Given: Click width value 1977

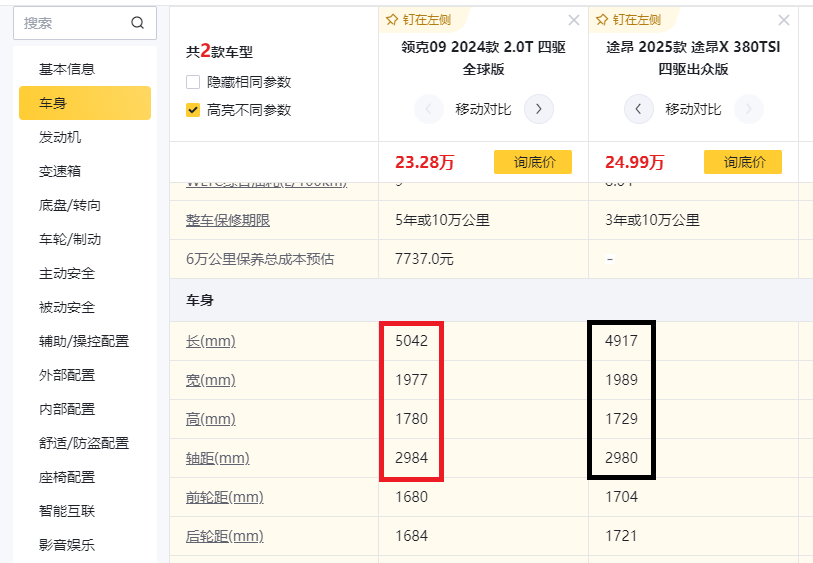Looking at the screenshot, I should coord(412,380).
